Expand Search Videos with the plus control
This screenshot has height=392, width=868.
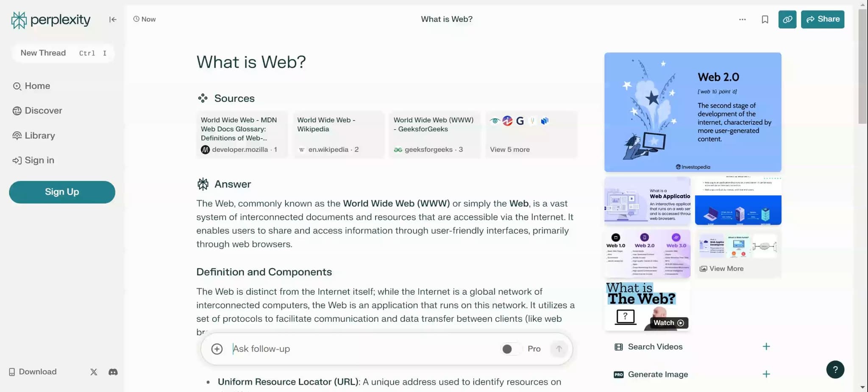pos(766,346)
